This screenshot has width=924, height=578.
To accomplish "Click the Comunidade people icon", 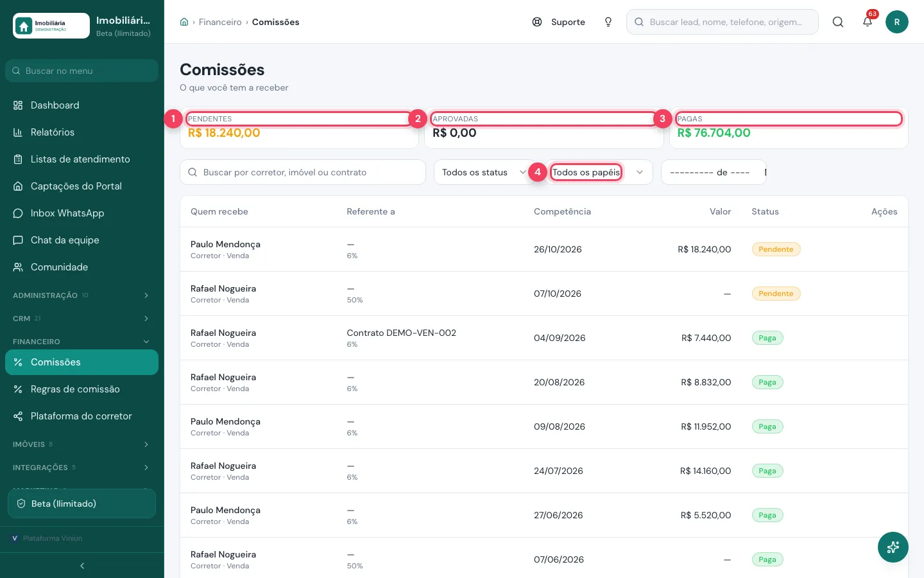I will pyautogui.click(x=18, y=267).
